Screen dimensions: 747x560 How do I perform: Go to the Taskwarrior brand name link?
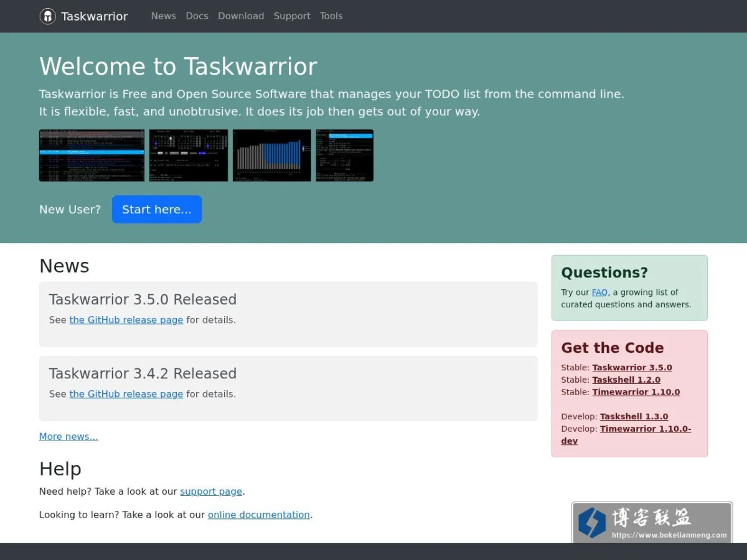coord(94,16)
